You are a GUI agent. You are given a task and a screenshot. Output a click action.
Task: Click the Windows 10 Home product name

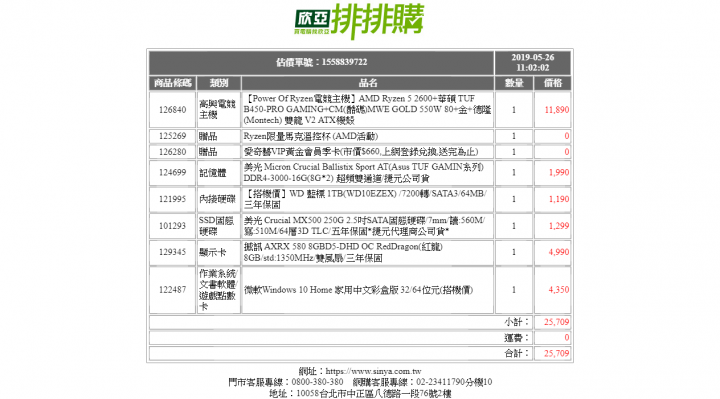point(358,290)
